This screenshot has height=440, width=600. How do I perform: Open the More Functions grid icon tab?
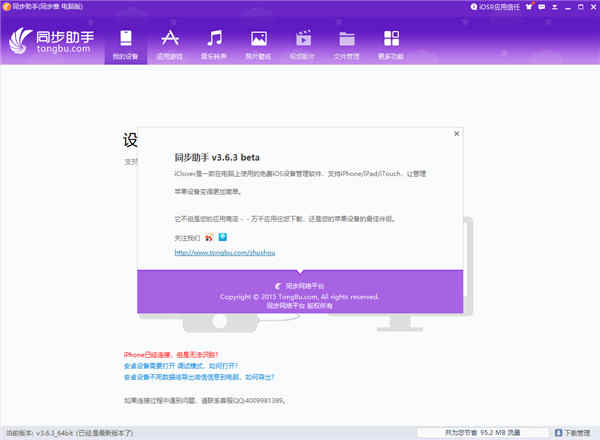(391, 45)
